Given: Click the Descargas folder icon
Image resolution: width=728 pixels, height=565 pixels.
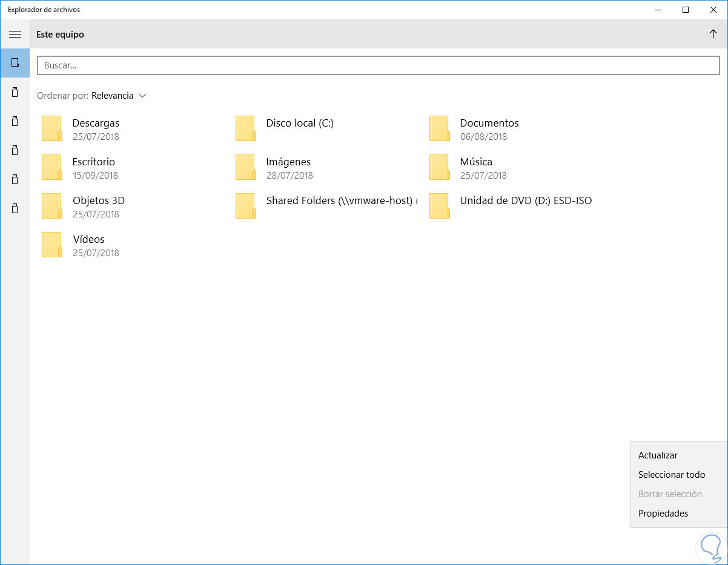Looking at the screenshot, I should (51, 128).
